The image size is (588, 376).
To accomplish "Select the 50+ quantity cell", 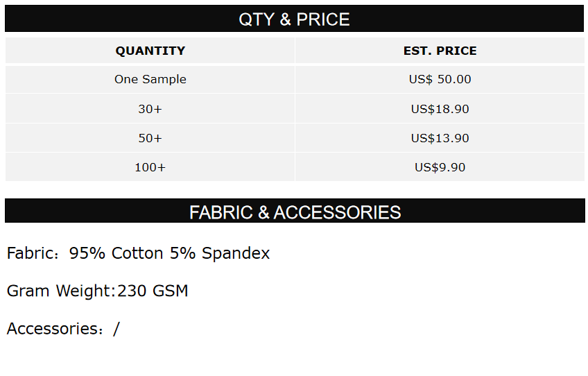I will [150, 138].
